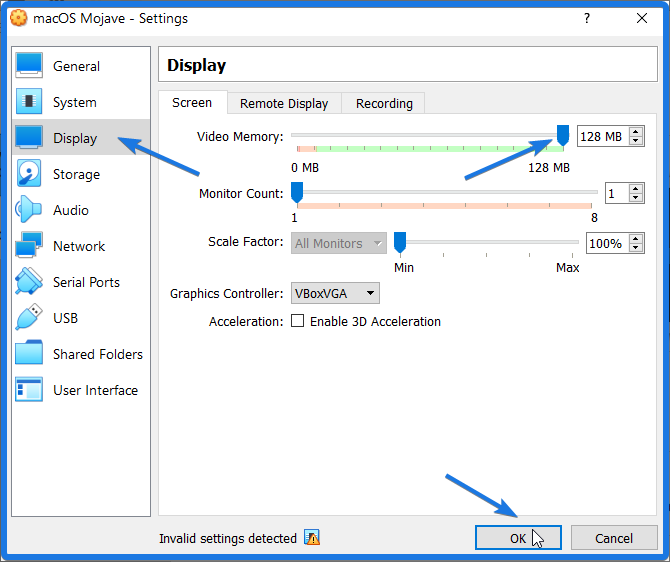Select the Storage category label
Screen dimensions: 670x562
[x=76, y=174]
